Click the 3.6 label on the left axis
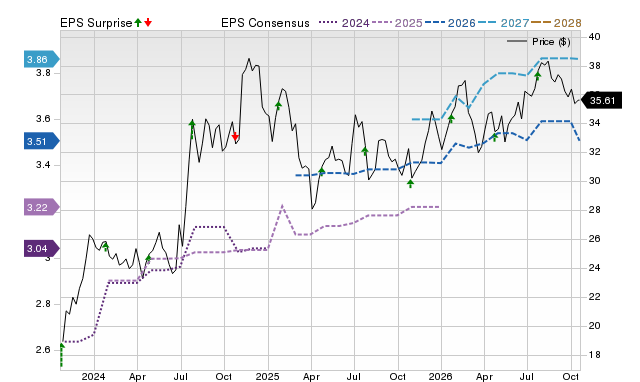The width and height of the screenshot is (640, 382). point(43,119)
